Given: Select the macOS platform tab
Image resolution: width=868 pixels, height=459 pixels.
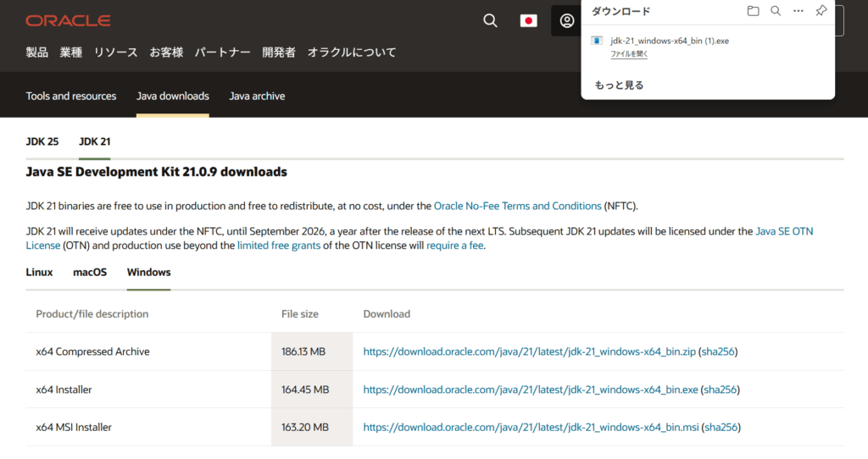Looking at the screenshot, I should pos(90,272).
